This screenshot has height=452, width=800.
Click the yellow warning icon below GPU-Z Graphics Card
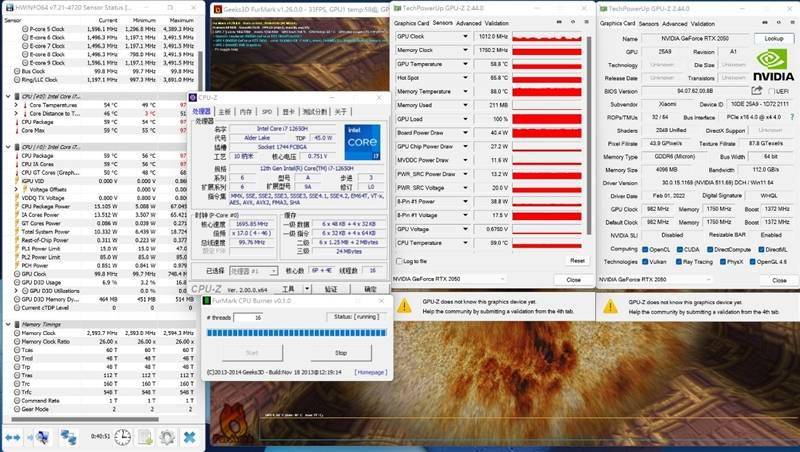[x=610, y=306]
